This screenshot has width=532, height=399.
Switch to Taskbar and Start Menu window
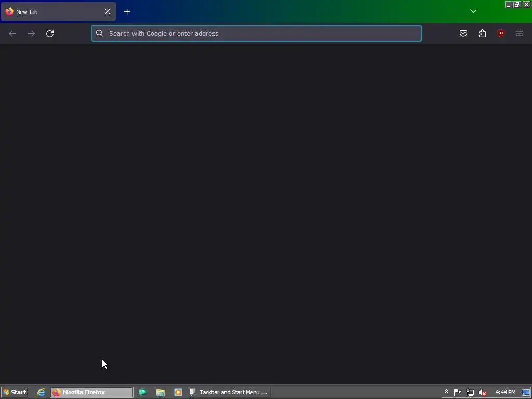(x=229, y=392)
